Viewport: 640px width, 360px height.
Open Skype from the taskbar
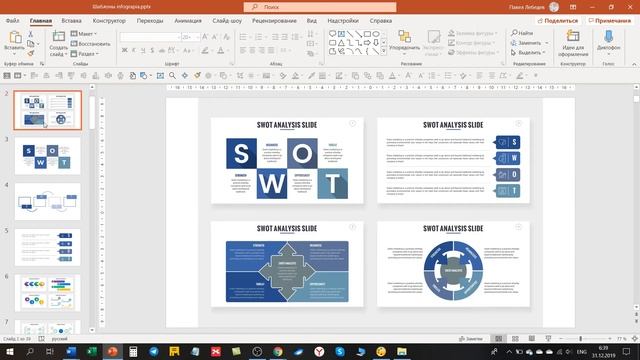pyautogui.click(x=340, y=351)
